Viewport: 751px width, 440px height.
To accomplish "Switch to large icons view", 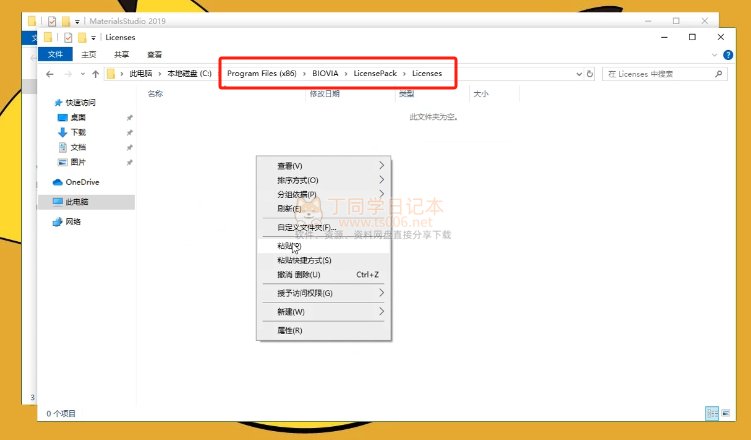I will [x=726, y=413].
